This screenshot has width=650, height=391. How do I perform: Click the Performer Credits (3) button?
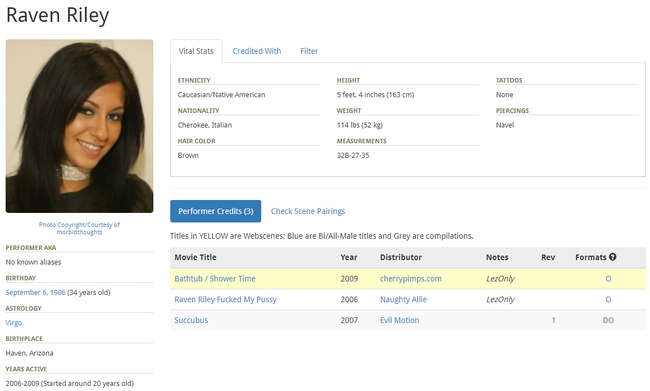(216, 211)
